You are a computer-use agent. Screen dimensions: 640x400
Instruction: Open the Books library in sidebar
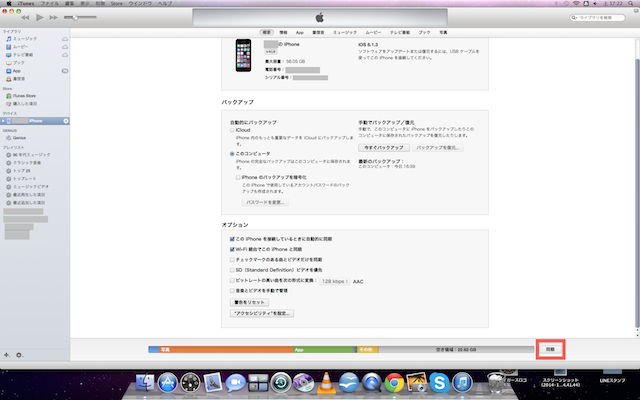(x=15, y=63)
